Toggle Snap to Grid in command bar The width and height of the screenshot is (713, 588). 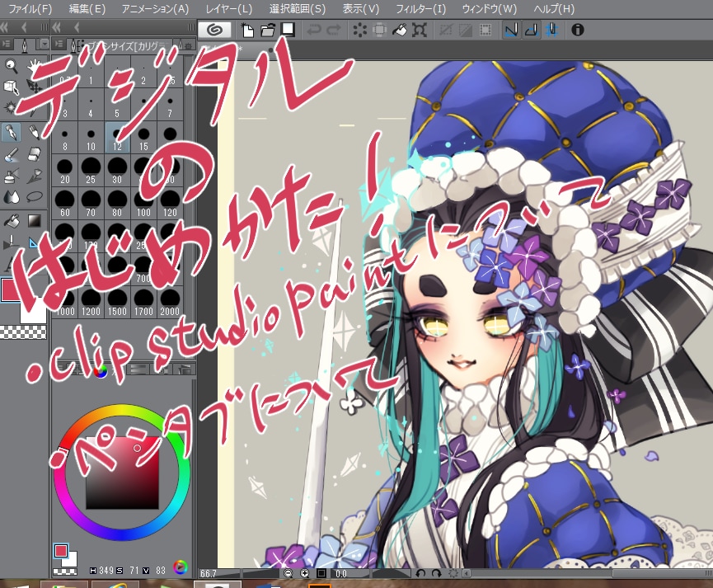(551, 30)
